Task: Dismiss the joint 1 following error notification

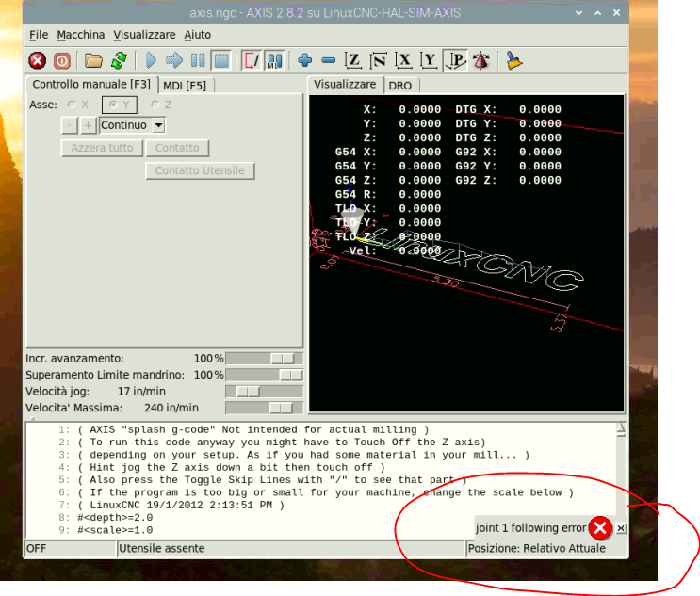Action: (x=621, y=528)
